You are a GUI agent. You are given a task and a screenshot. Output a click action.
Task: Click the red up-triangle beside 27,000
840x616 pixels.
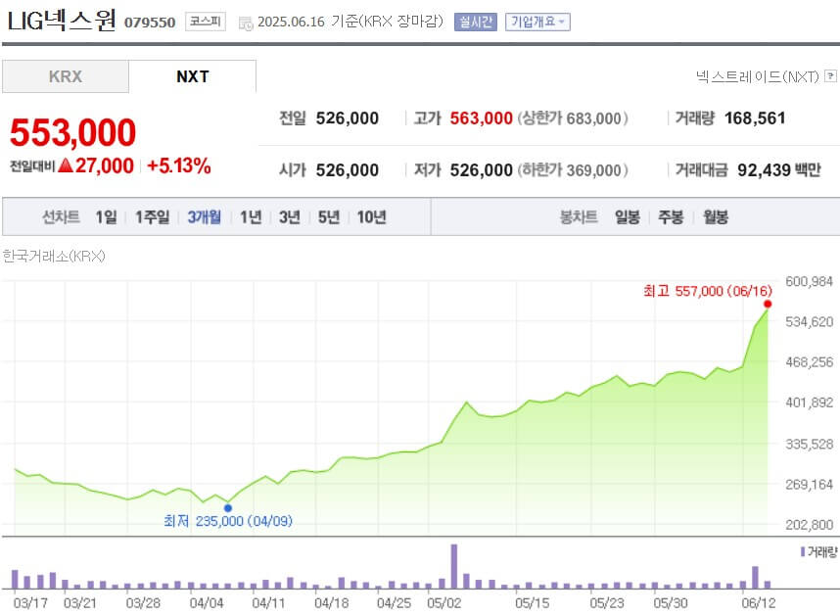click(x=66, y=165)
